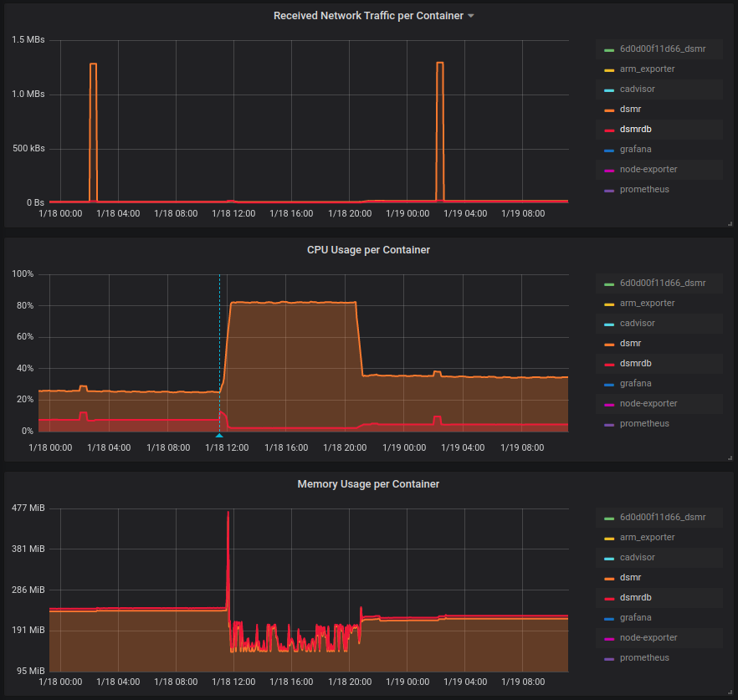Open the Memory Usage per Container panel menu
Viewport: 738px width, 700px height.
369,483
